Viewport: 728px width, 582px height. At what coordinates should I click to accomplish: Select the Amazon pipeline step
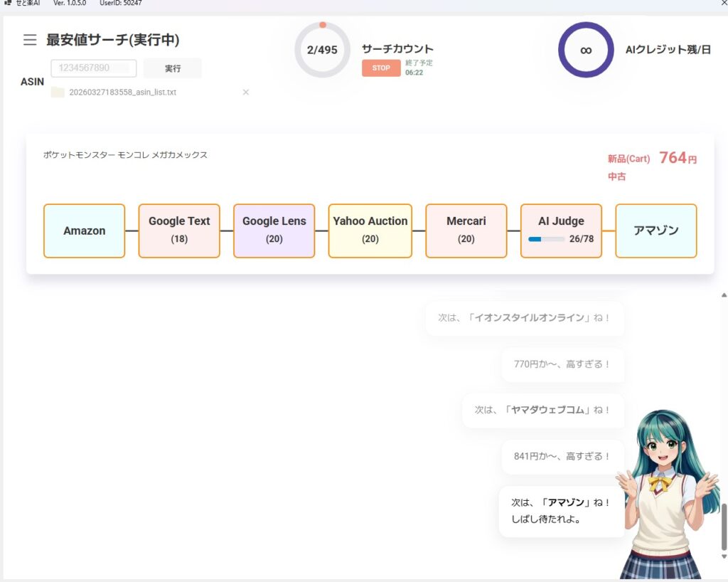[x=84, y=231]
